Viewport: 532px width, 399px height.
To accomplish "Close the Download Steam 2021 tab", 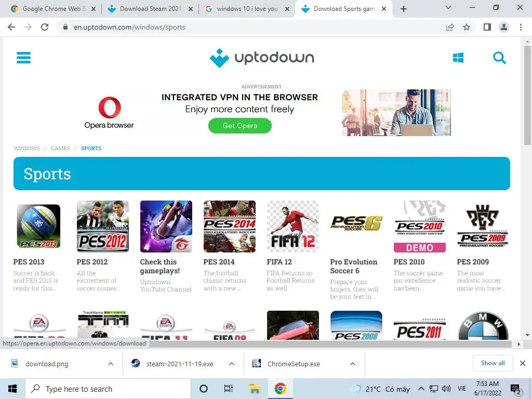I will [191, 9].
